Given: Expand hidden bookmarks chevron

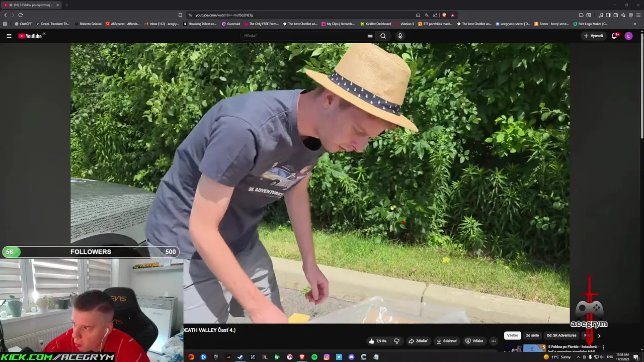Looking at the screenshot, I should 635,24.
